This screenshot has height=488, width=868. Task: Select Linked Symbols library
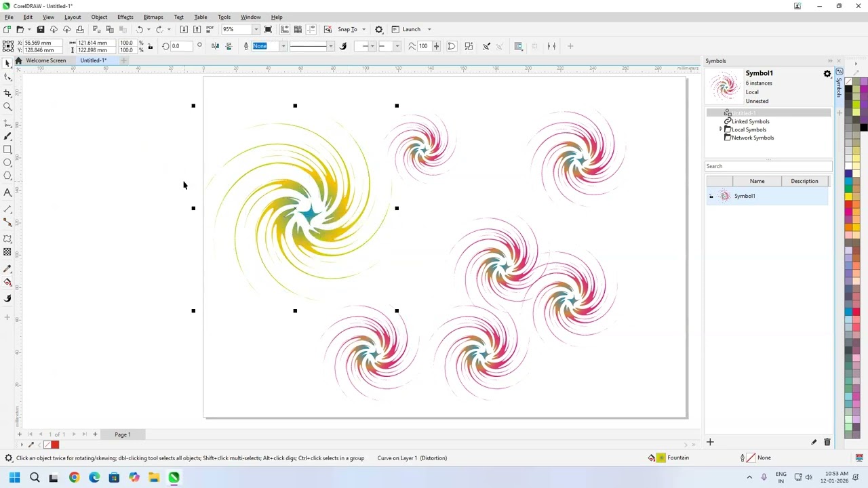coord(750,121)
